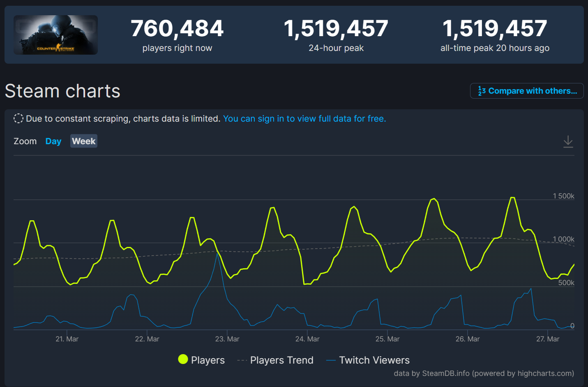The height and width of the screenshot is (387, 588).
Task: Click the sign in link for full data
Action: [x=304, y=118]
